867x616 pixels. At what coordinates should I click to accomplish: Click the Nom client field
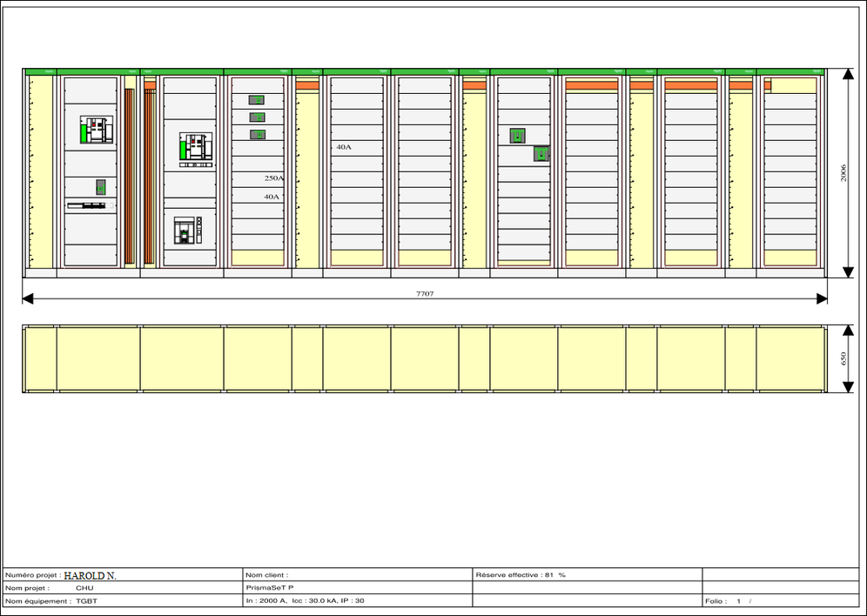click(357, 575)
